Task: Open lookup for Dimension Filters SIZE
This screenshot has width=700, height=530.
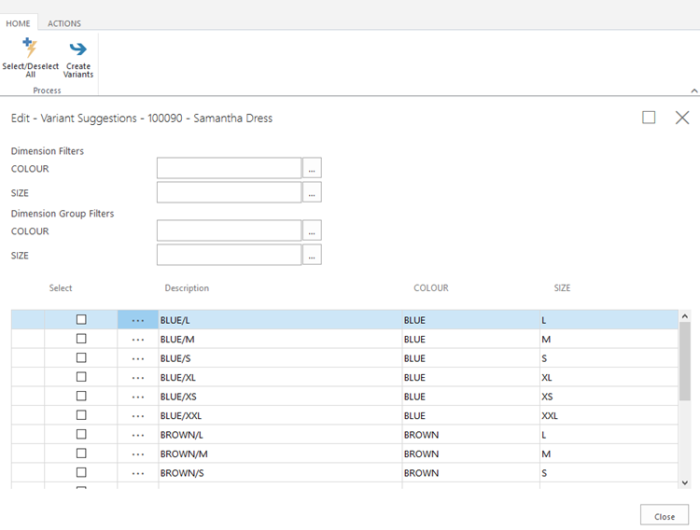Action: [x=313, y=192]
